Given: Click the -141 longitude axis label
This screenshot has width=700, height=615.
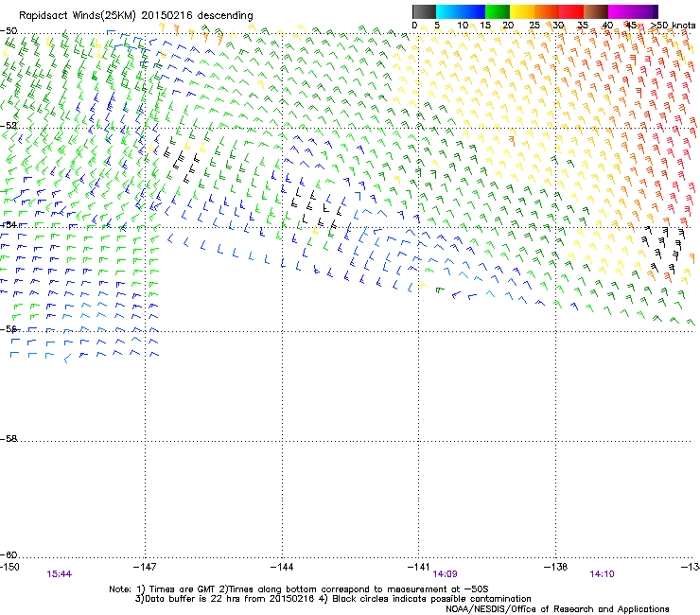Looking at the screenshot, I should click(419, 567).
